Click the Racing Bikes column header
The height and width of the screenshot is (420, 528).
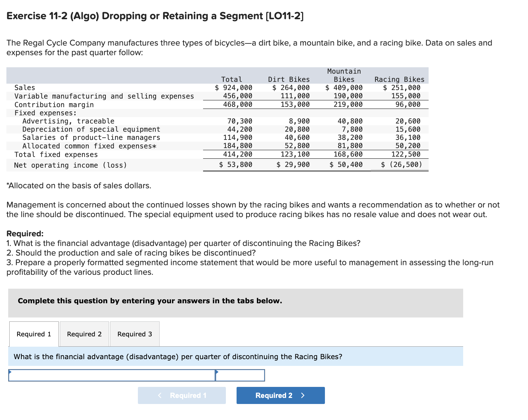399,79
